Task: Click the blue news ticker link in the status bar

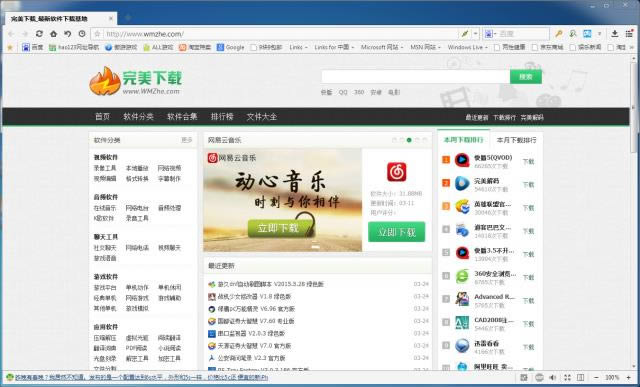Action: click(x=141, y=378)
